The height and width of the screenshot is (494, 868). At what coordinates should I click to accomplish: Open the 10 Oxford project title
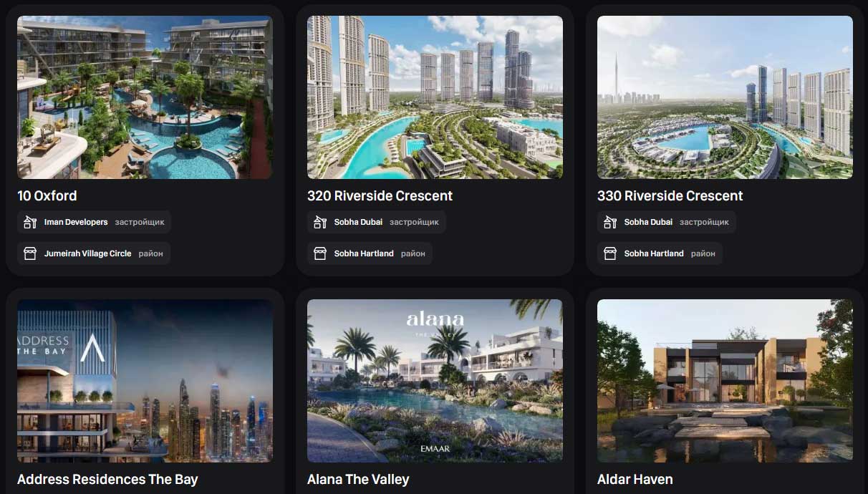pyautogui.click(x=47, y=195)
